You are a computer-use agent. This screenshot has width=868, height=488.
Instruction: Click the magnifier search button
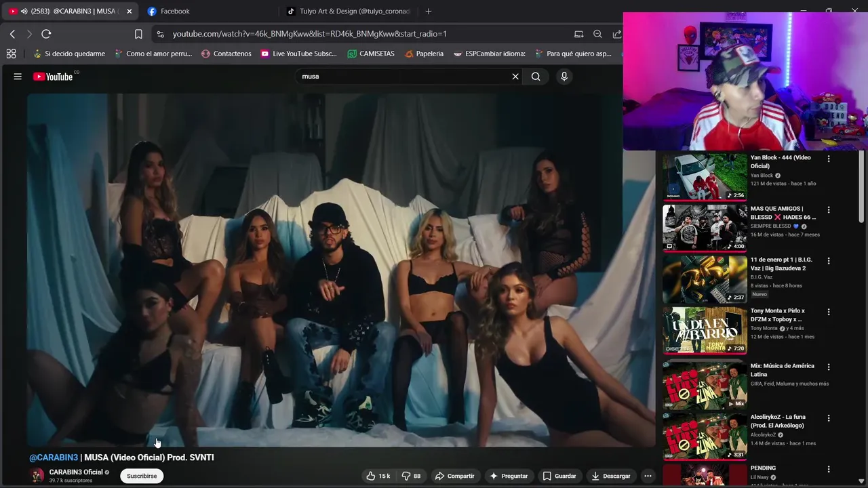tap(536, 77)
